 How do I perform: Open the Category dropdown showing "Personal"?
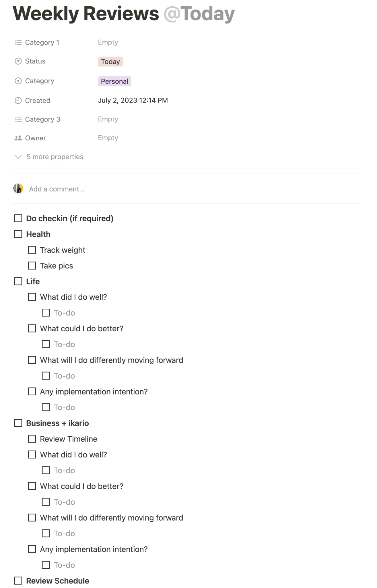pyautogui.click(x=114, y=82)
